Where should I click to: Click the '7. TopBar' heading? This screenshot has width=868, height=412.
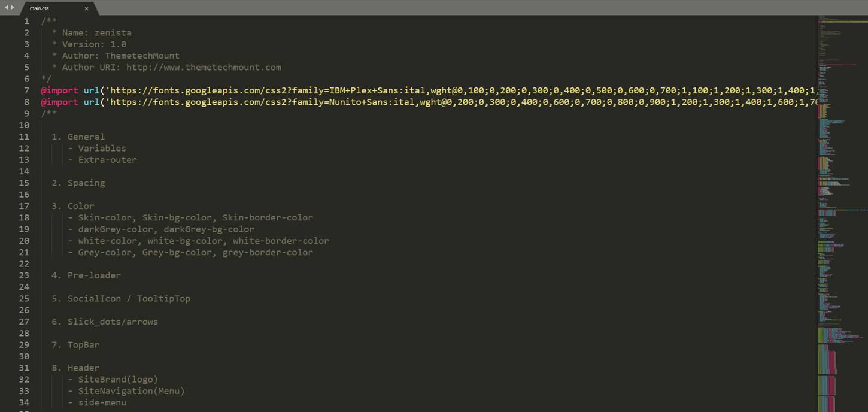[75, 345]
